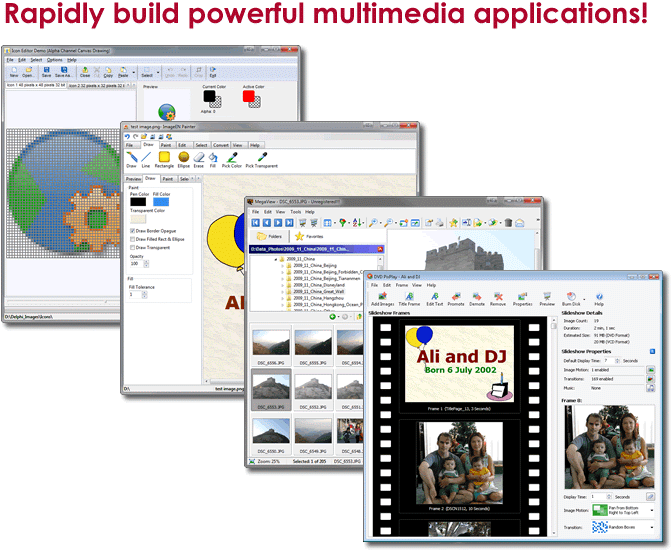Click Exit button in Icon Editor toolbar
This screenshot has height=550, width=671.
click(213, 71)
